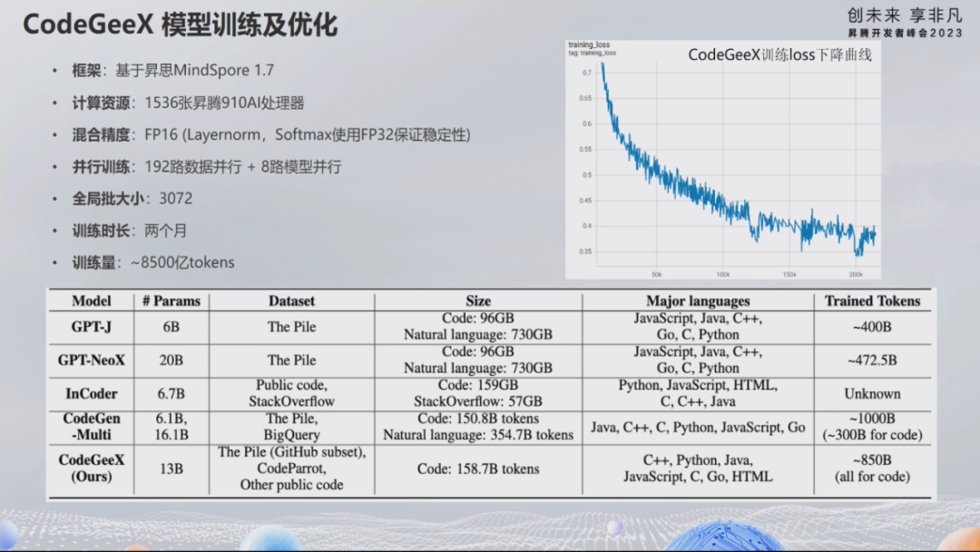Select the 'GPT-J' model cell
Image resolution: width=980 pixels, height=552 pixels.
pyautogui.click(x=92, y=327)
